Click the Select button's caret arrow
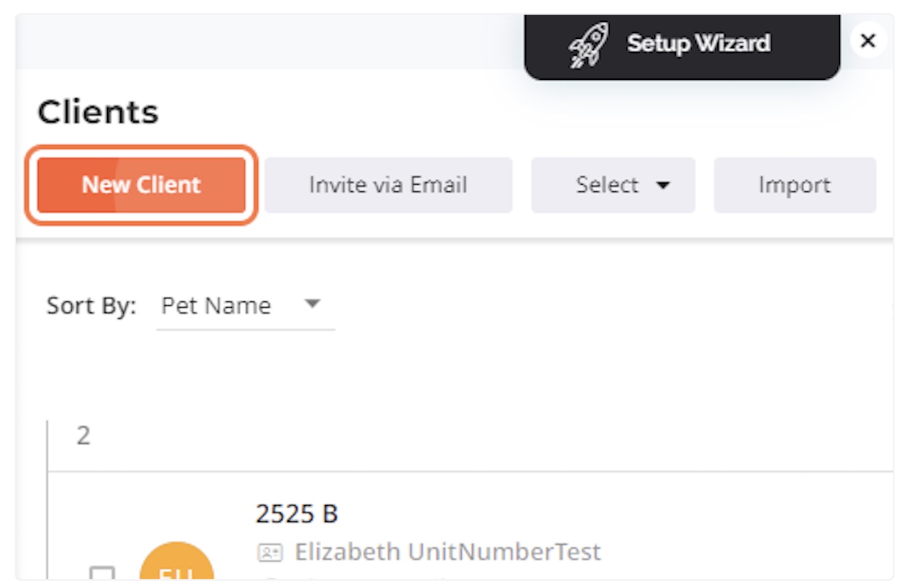This screenshot has height=588, width=915. click(663, 185)
